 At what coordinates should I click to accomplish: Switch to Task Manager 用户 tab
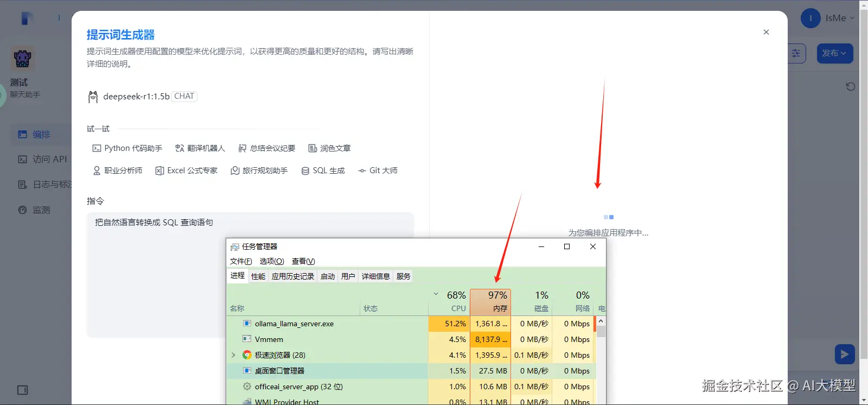pos(348,276)
